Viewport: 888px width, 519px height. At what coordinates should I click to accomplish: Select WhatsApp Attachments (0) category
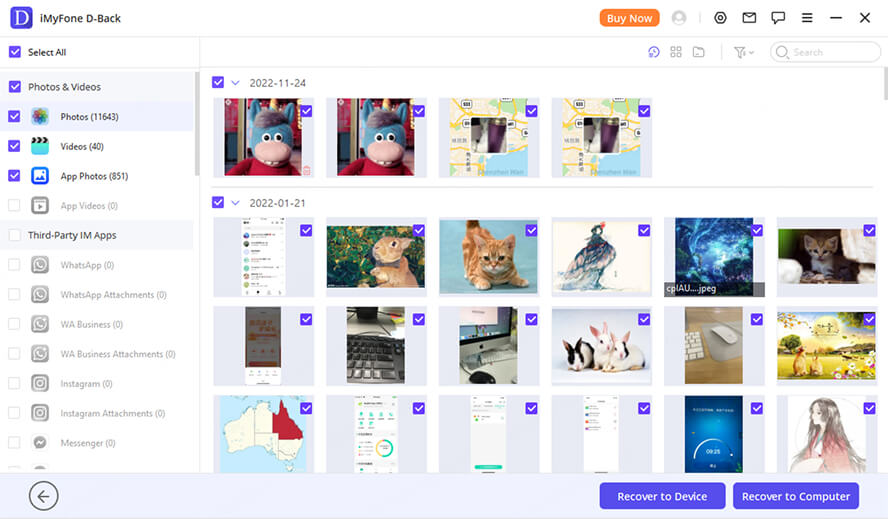pyautogui.click(x=97, y=295)
